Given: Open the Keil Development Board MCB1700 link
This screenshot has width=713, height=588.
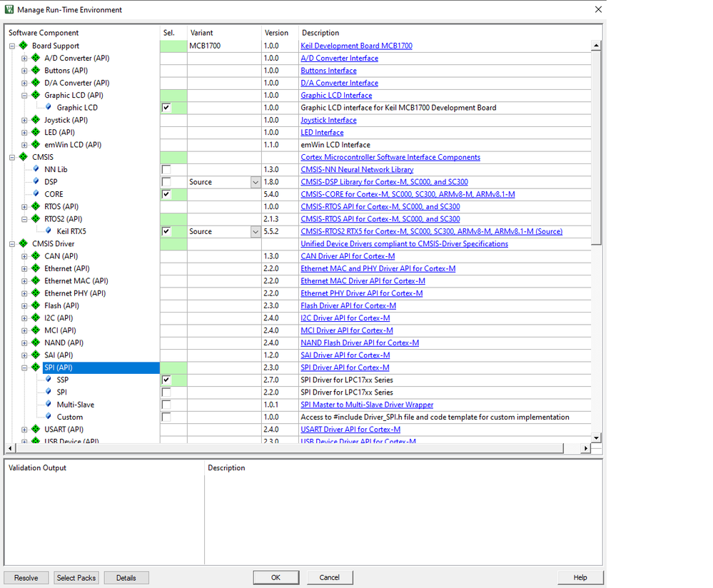Looking at the screenshot, I should pyautogui.click(x=357, y=46).
